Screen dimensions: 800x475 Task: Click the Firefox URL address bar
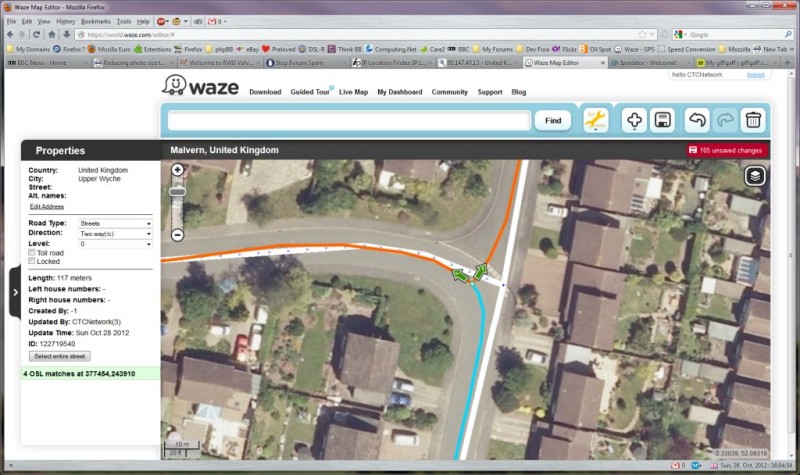(x=357, y=34)
